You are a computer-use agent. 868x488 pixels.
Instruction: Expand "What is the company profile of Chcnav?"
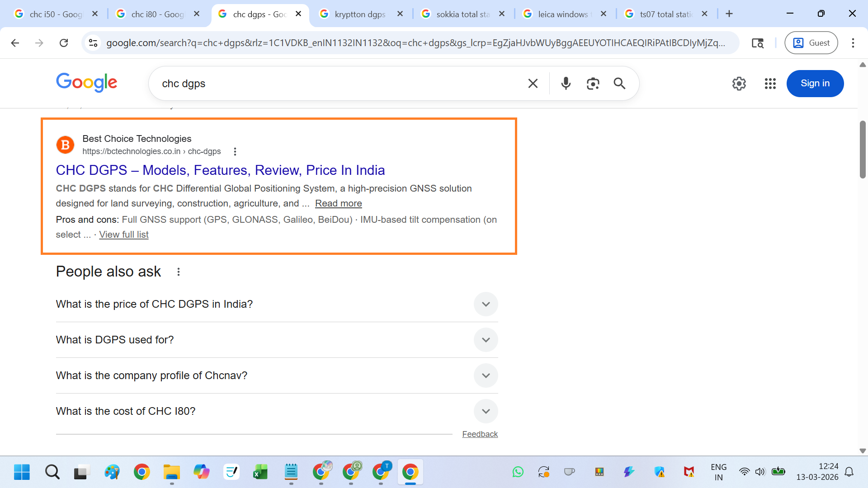point(486,375)
